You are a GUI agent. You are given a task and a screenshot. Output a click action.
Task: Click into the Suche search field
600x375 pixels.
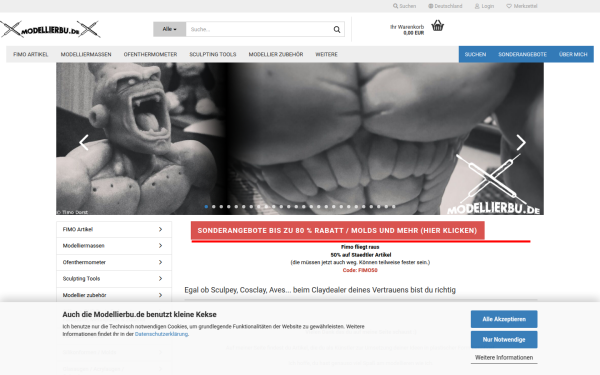[259, 29]
